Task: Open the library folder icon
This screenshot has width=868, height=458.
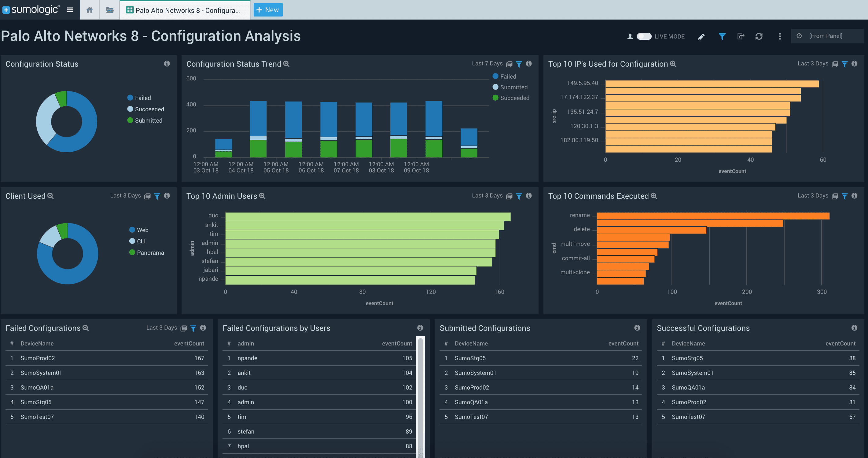Action: click(109, 10)
